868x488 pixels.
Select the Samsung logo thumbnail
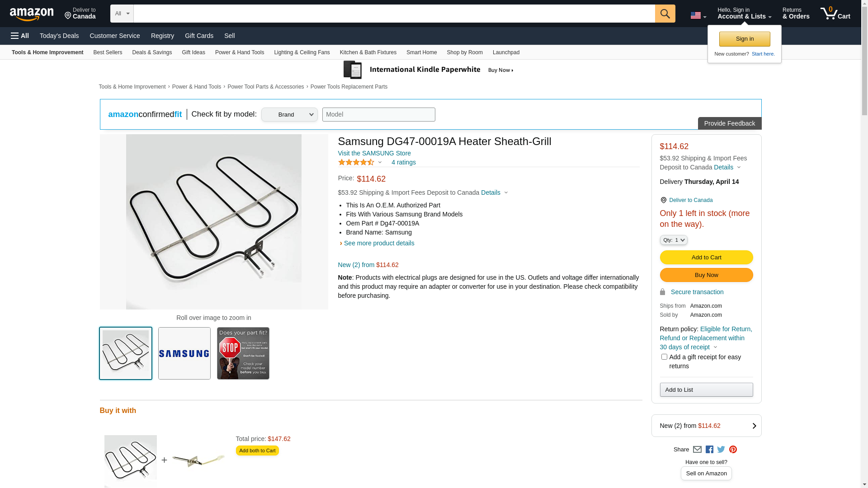pos(184,353)
